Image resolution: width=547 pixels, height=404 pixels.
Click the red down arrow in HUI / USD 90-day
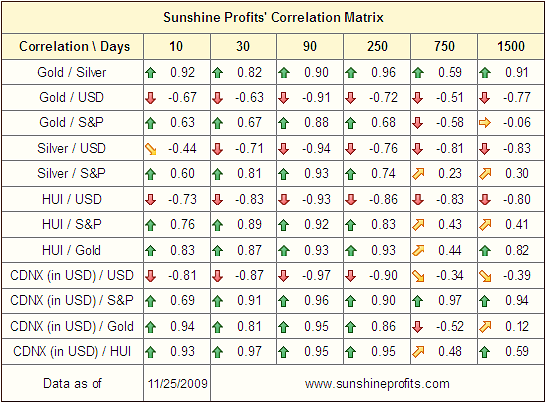(284, 200)
